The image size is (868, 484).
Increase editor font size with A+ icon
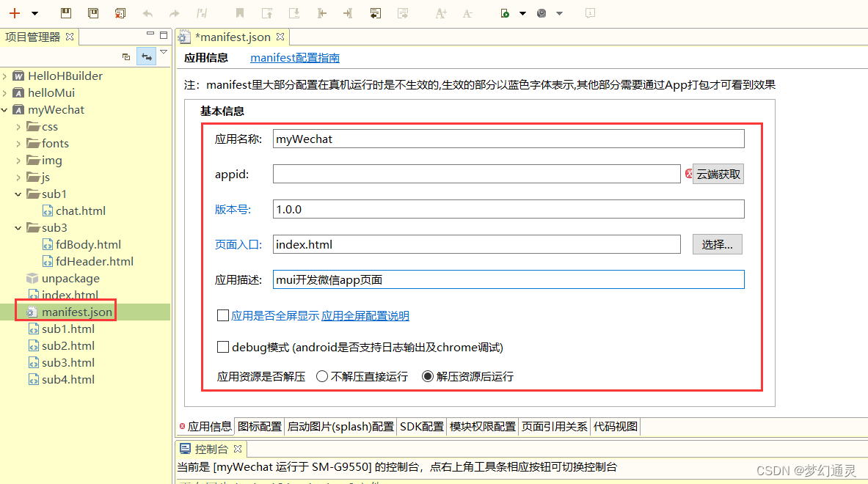tap(440, 12)
